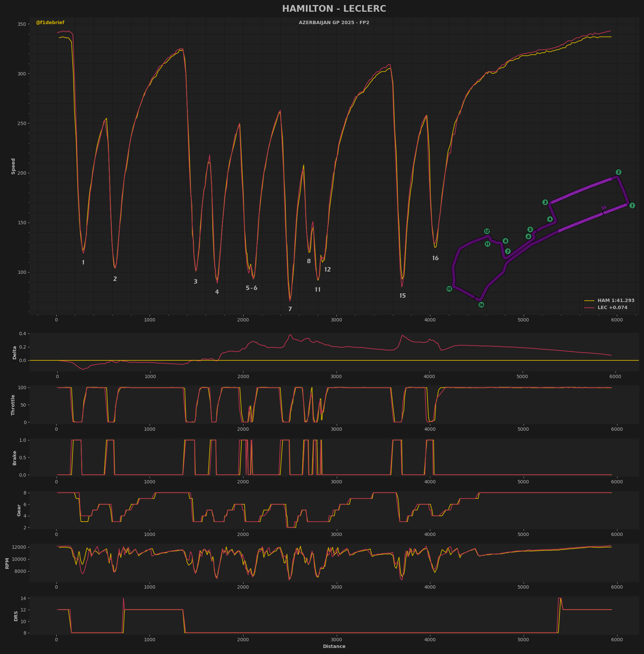Image resolution: width=644 pixels, height=654 pixels.
Task: Select the turn 3 marker on the circuit map
Action: tap(545, 202)
